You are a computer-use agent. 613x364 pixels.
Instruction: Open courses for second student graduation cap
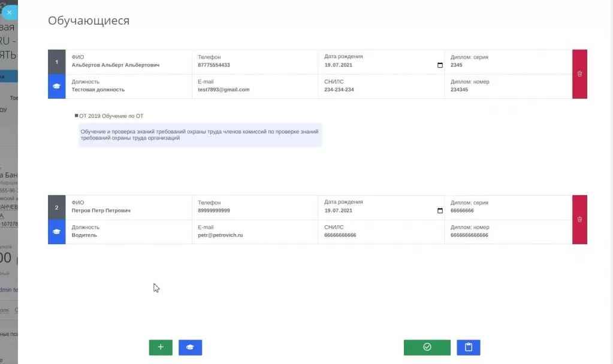pyautogui.click(x=56, y=232)
